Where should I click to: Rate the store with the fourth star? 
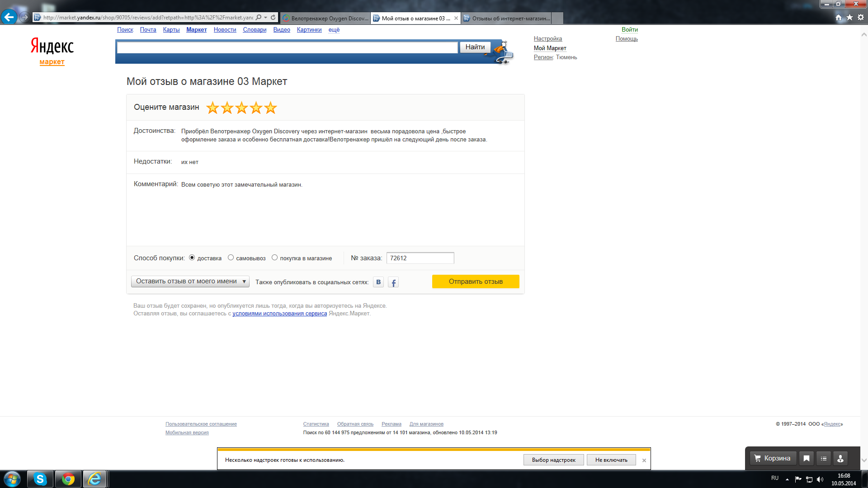[256, 108]
